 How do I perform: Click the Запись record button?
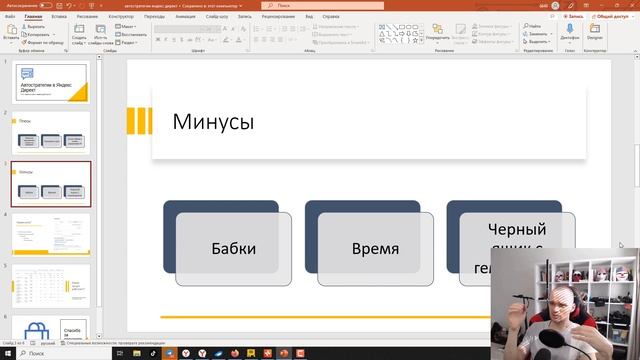(573, 17)
